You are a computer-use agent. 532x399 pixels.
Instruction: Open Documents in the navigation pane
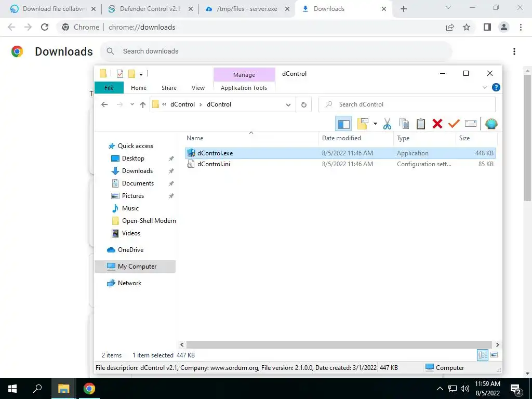138,183
